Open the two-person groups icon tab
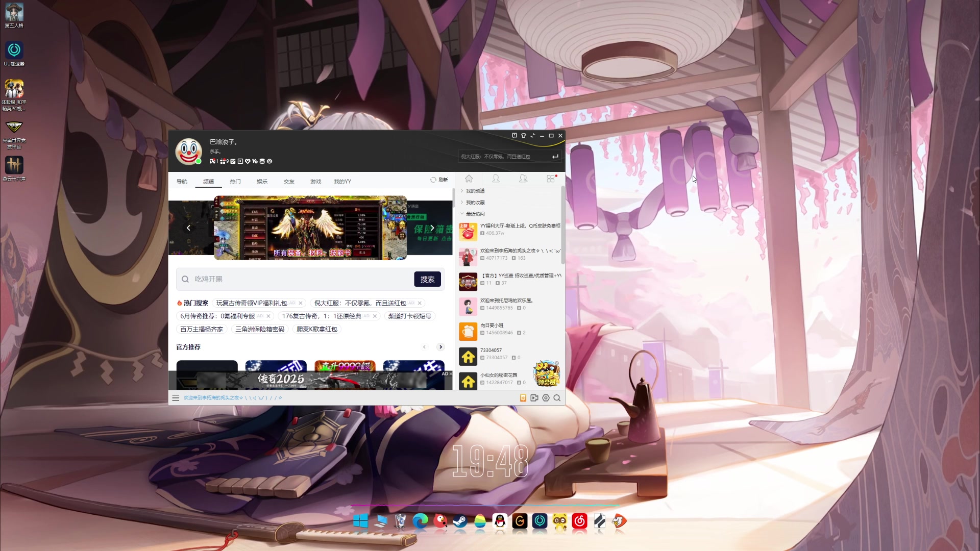The width and height of the screenshot is (980, 551). pyautogui.click(x=523, y=179)
